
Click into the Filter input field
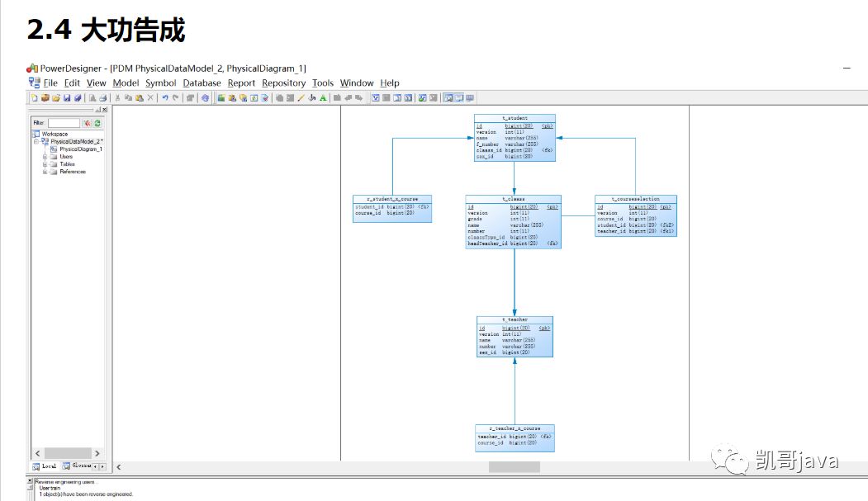[x=64, y=123]
